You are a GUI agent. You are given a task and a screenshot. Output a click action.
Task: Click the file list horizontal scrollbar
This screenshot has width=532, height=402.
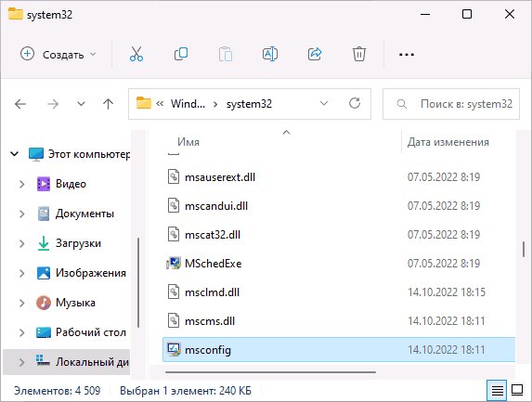(270, 372)
